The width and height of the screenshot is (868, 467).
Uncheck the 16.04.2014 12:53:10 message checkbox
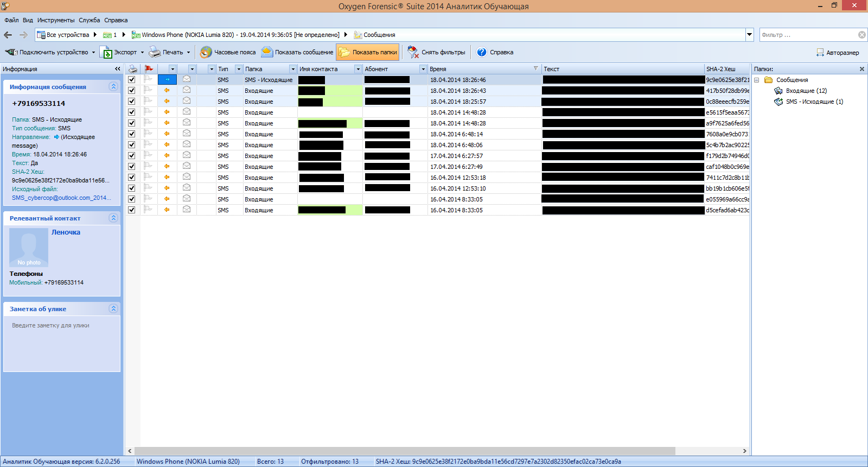tap(131, 188)
